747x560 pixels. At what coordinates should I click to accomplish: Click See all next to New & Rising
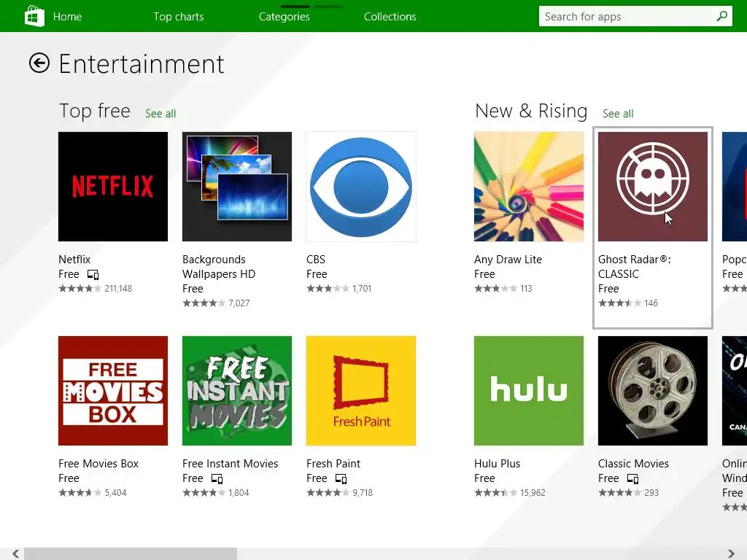(x=618, y=114)
